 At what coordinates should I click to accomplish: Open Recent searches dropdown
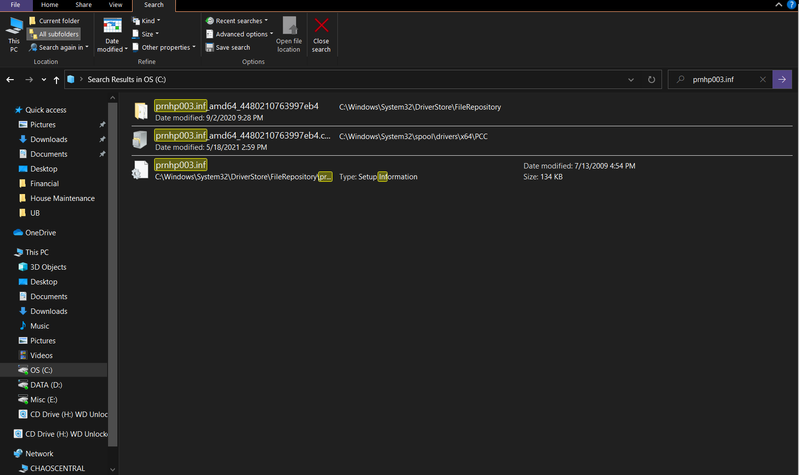tap(236, 21)
